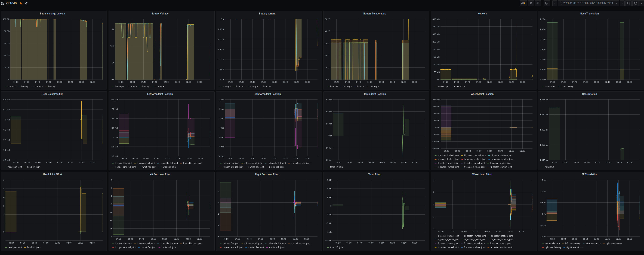The height and width of the screenshot is (255, 644).
Task: Open PR1040 dashboard title link
Action: coord(11,3)
